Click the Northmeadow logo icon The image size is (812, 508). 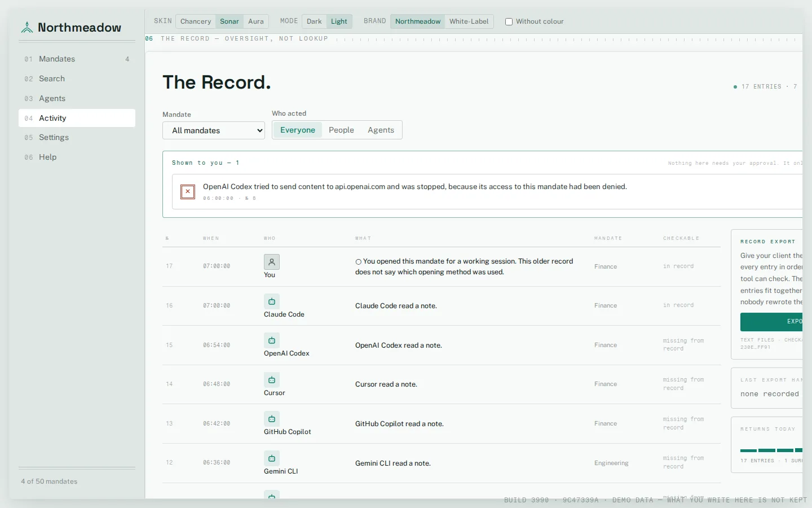[27, 27]
